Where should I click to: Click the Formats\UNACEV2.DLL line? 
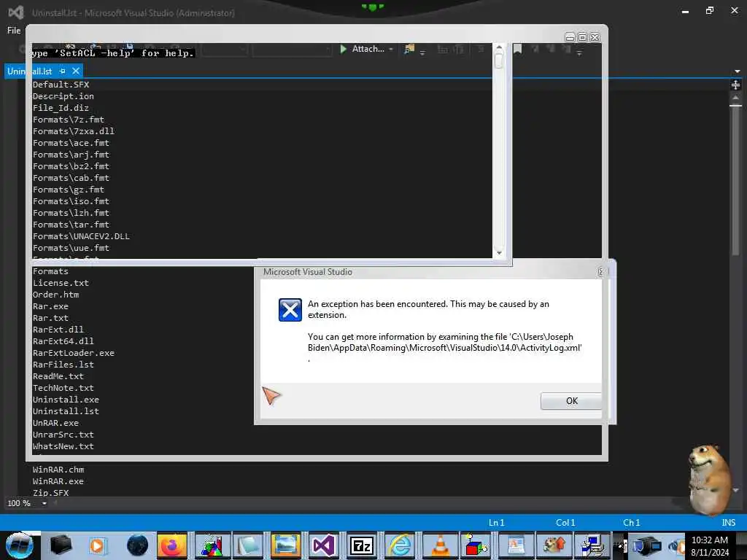point(81,236)
